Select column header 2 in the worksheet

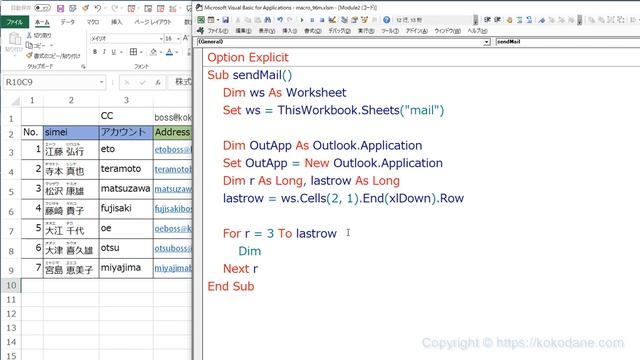[x=71, y=100]
